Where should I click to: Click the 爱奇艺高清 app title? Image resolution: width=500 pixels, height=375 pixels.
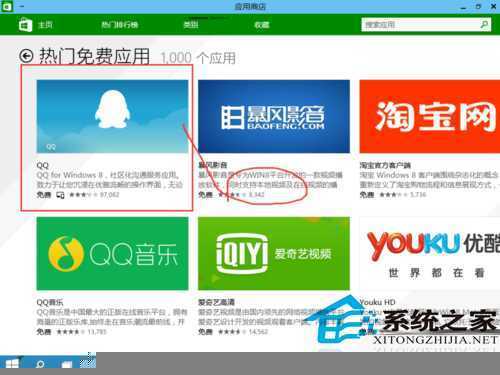[216, 302]
